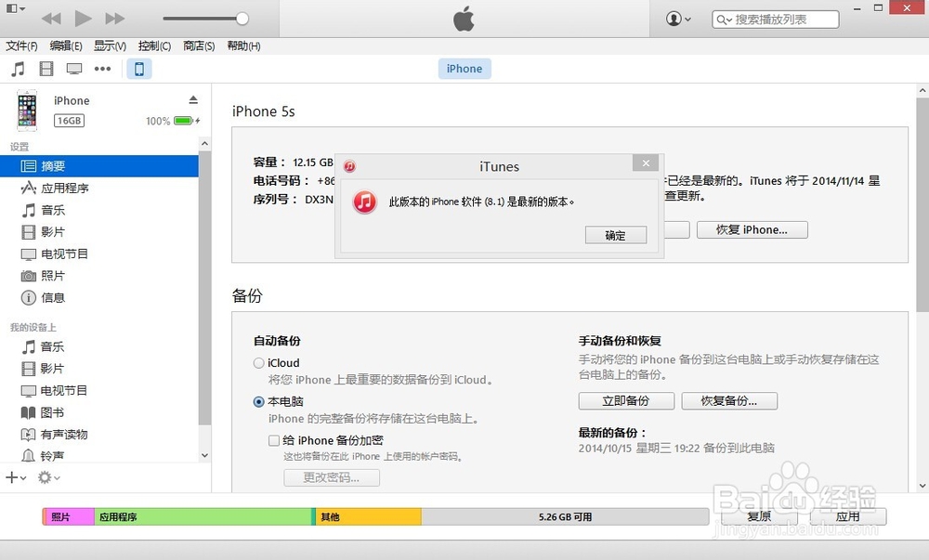The width and height of the screenshot is (929, 560).
Task: Click main pane scrollbar up arrow
Action: point(922,91)
